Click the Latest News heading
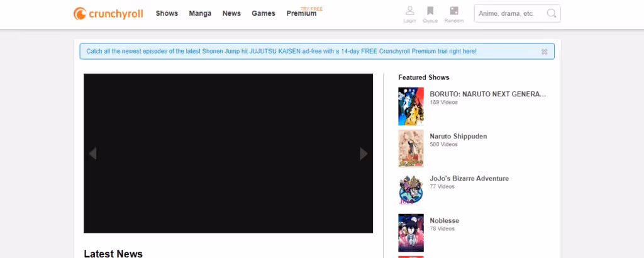Viewport: 644px width, 258px height. (113, 254)
